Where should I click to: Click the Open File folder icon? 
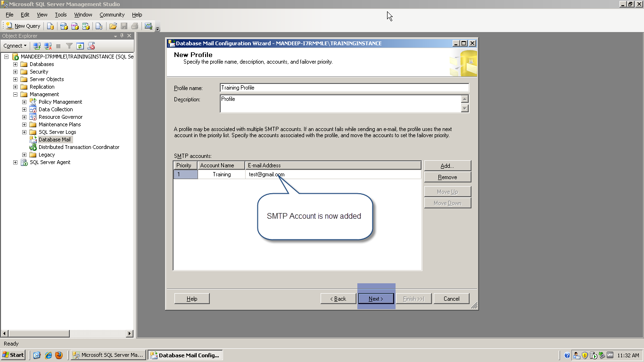113,26
